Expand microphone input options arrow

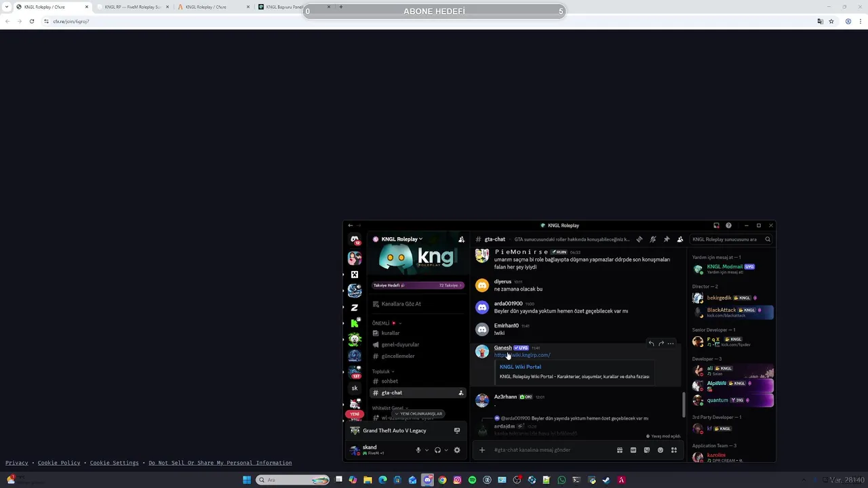tap(427, 450)
